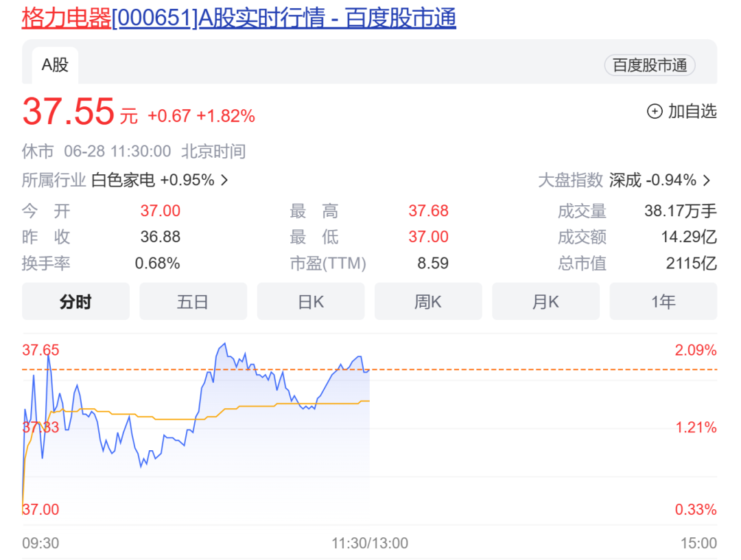Expand the 白色家电 industry chevron arrow
The width and height of the screenshot is (741, 560).
[224, 180]
